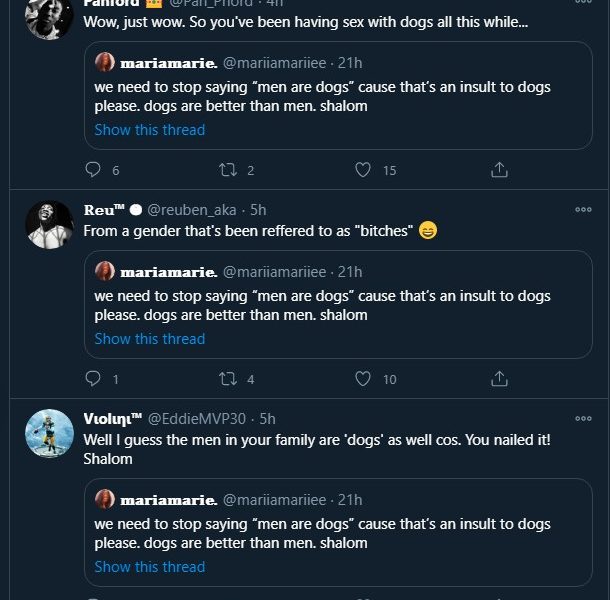This screenshot has width=610, height=600.
Task: Retweet the tweet with 2 retweets
Action: pos(228,170)
